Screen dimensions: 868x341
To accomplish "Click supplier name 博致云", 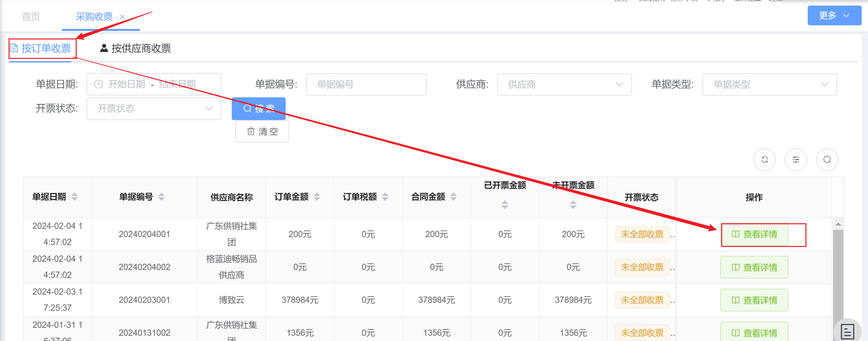I will click(231, 300).
